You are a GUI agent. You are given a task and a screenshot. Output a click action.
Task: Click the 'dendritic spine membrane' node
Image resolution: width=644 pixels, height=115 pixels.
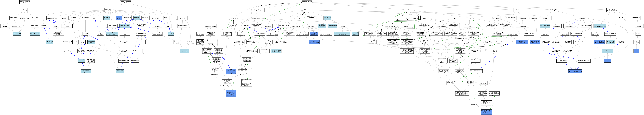pyautogui.click(x=120, y=71)
